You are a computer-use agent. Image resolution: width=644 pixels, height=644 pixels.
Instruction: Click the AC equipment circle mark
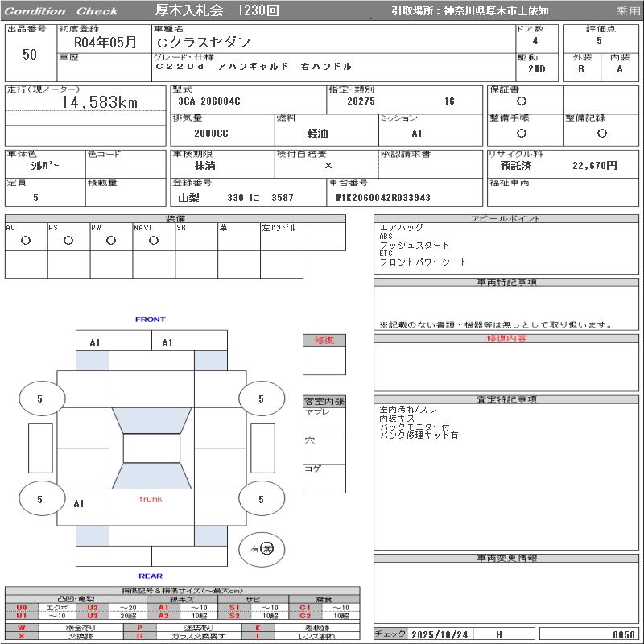tap(26, 240)
